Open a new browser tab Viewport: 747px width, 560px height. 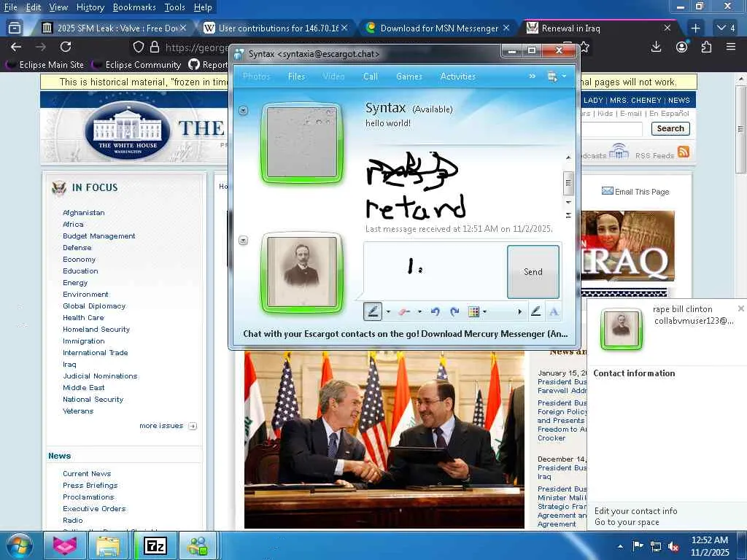click(x=695, y=28)
